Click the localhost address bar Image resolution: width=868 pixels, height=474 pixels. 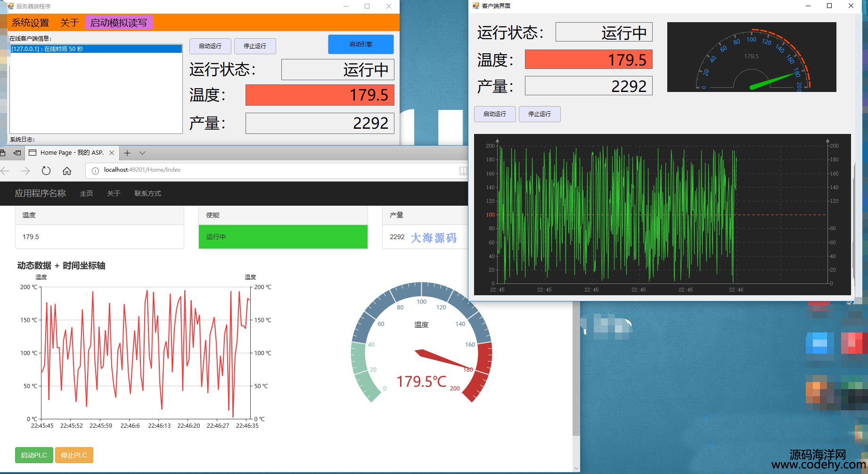coord(275,170)
